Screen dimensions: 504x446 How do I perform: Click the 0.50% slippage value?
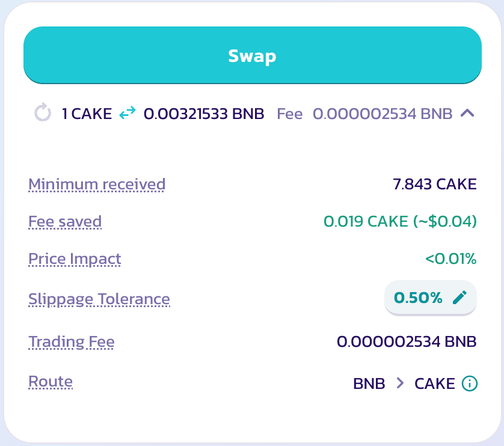click(418, 298)
